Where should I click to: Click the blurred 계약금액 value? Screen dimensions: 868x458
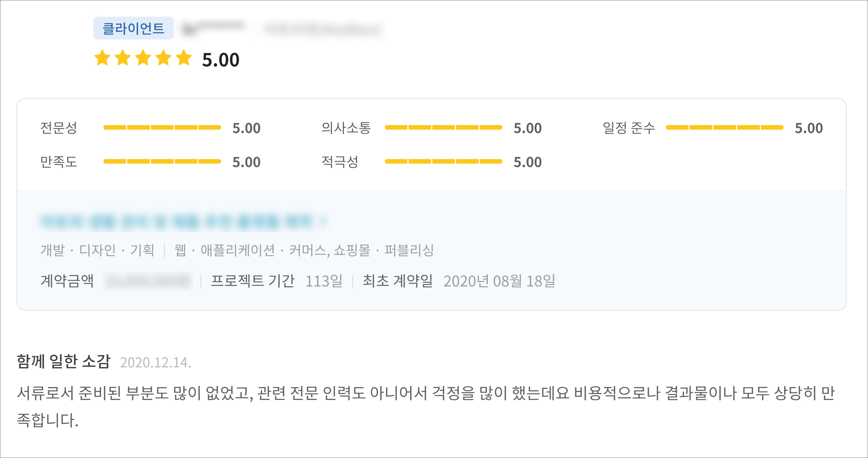[x=148, y=281]
